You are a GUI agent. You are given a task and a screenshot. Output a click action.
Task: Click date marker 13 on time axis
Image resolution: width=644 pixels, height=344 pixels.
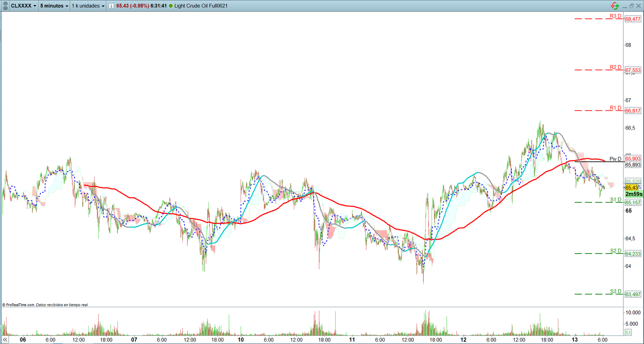click(x=575, y=340)
